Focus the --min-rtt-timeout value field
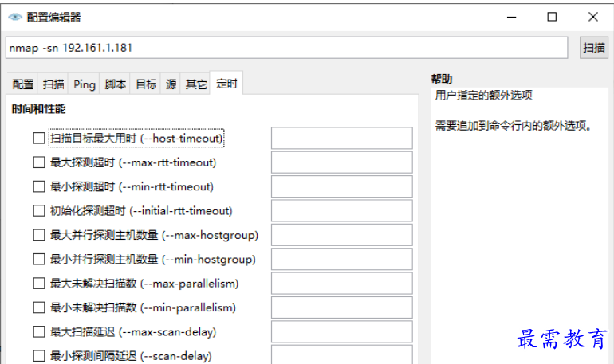The width and height of the screenshot is (614, 364). click(x=342, y=186)
